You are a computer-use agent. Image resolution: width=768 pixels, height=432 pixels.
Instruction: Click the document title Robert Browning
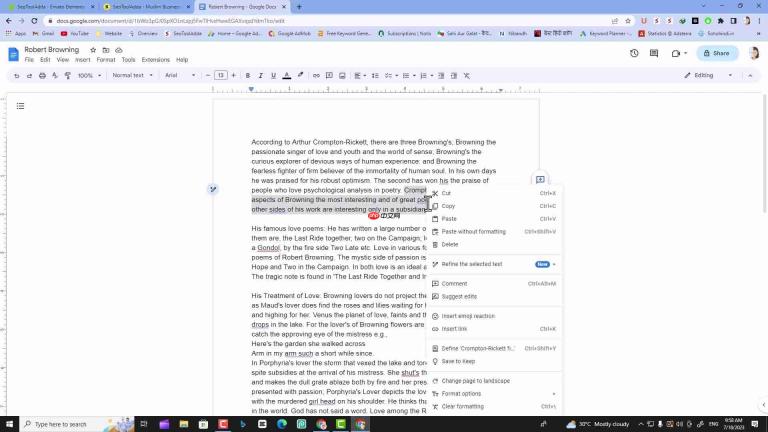51,50
